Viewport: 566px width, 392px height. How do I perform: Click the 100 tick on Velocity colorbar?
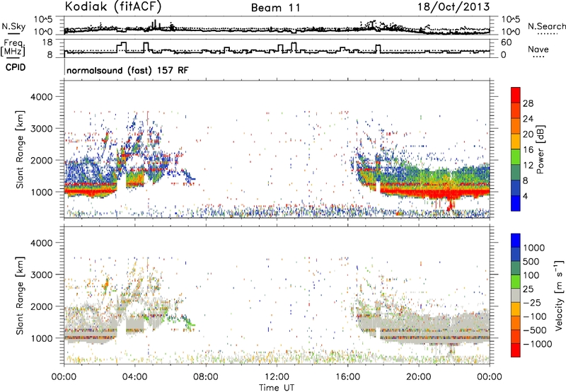[531, 275]
